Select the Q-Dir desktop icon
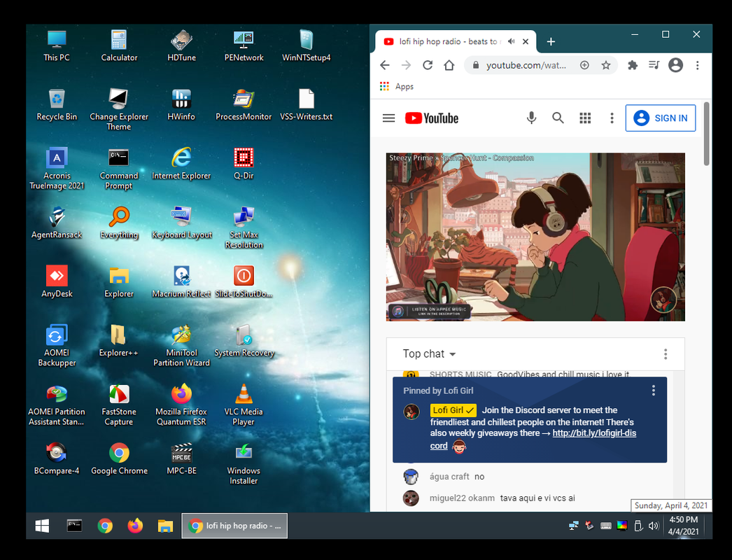This screenshot has width=732, height=560. [x=244, y=164]
